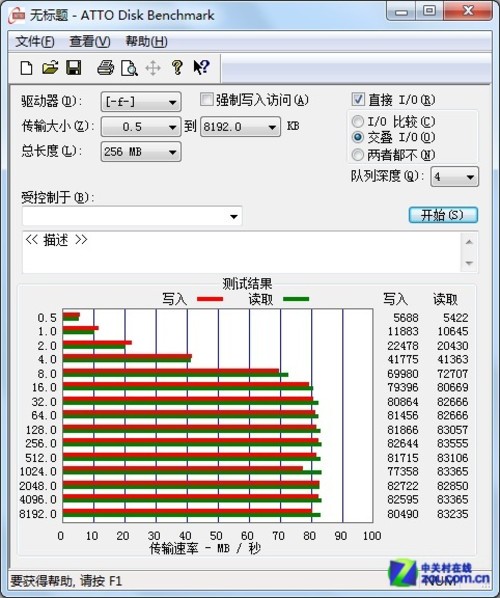This screenshot has height=598, width=500.
Task: Click the New file toolbar icon
Action: (26, 69)
